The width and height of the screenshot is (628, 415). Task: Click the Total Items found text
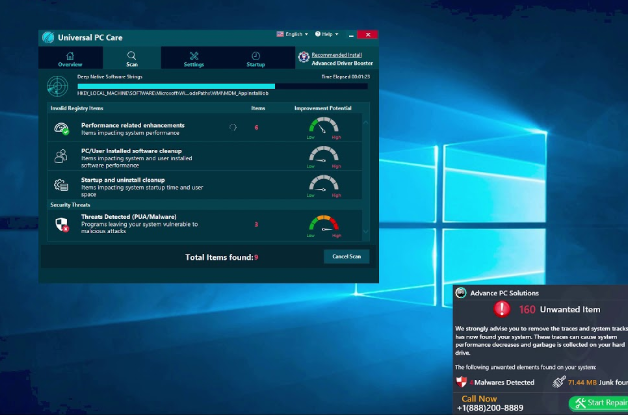[221, 257]
